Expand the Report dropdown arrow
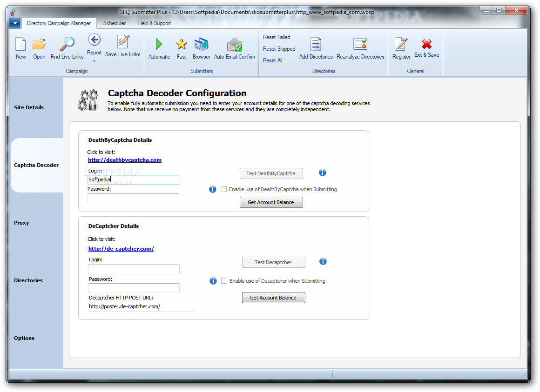 click(94, 61)
